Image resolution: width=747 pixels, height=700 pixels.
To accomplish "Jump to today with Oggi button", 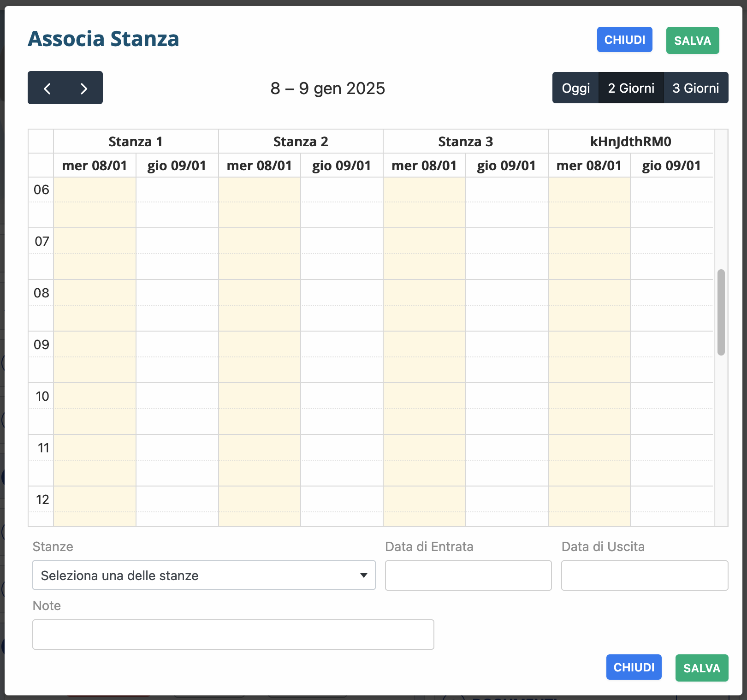I will click(x=575, y=88).
